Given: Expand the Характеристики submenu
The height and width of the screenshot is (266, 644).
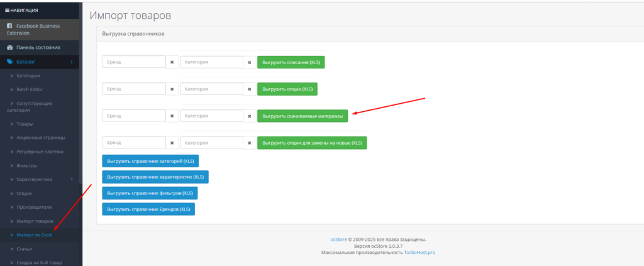Looking at the screenshot, I should coord(72,179).
